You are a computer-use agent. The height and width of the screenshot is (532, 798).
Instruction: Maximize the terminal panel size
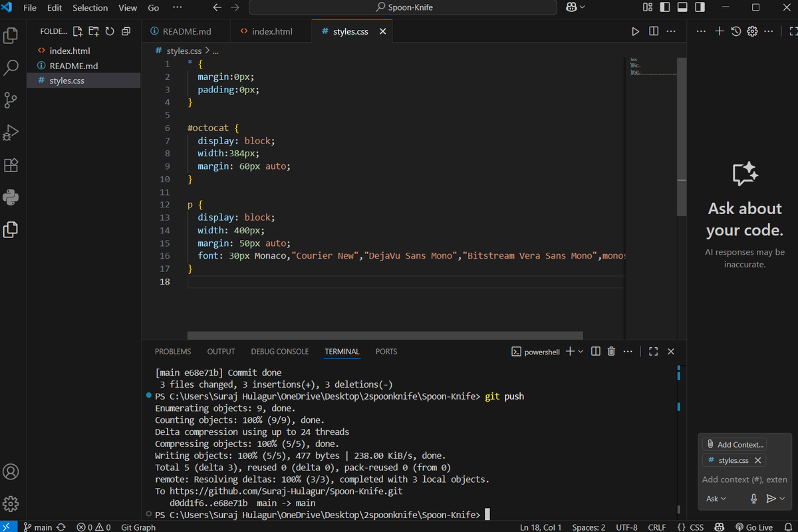[x=653, y=351]
